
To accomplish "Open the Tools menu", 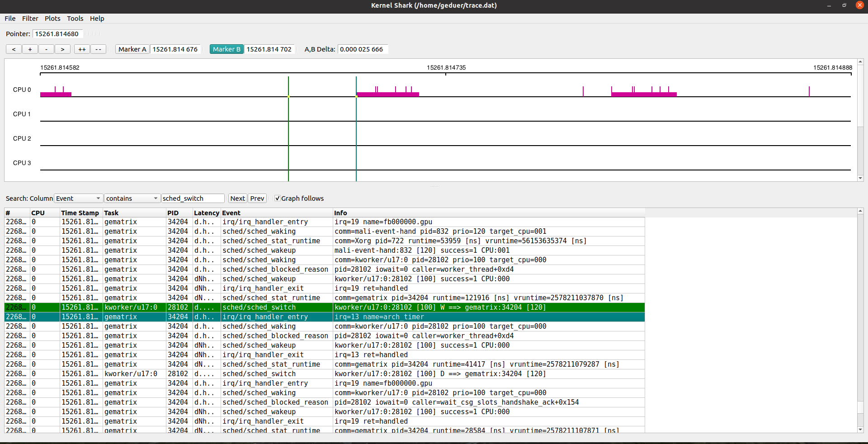I will point(75,19).
